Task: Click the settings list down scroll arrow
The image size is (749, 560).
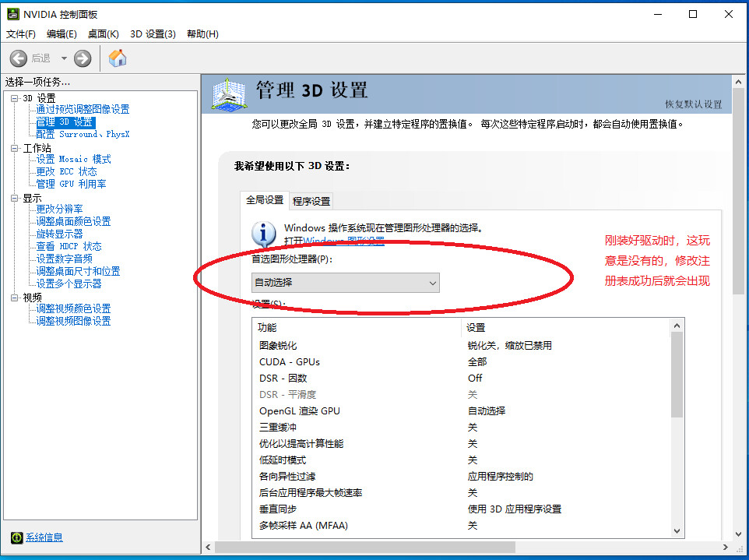Action: [677, 531]
